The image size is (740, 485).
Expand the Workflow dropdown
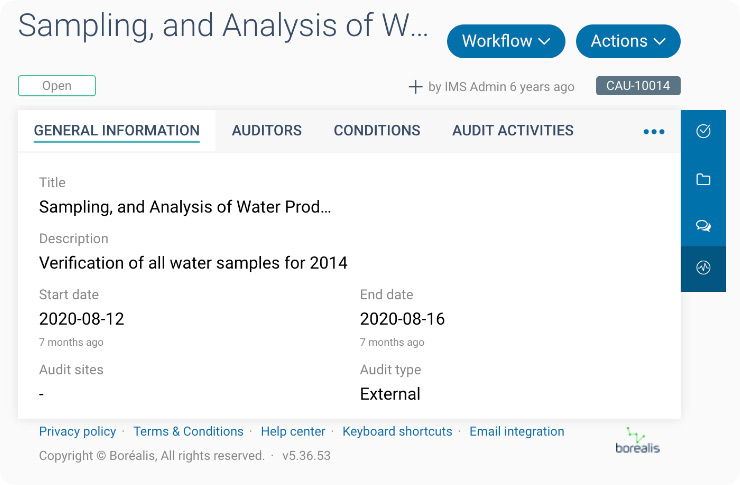[506, 41]
